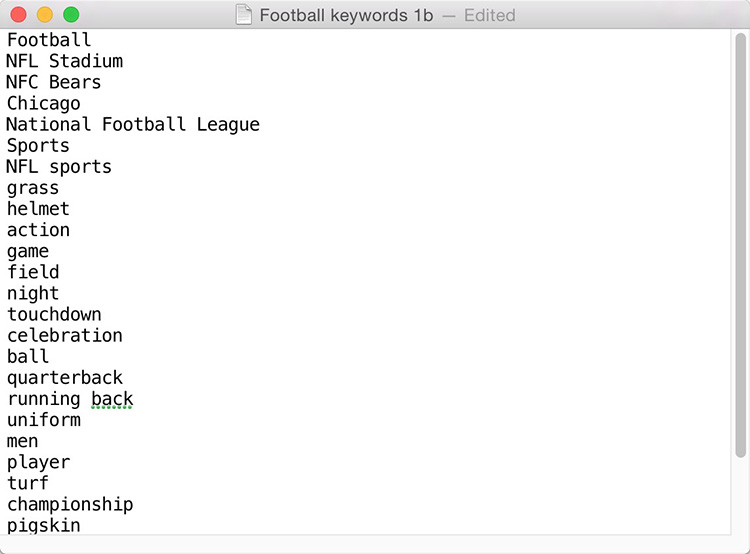Click the word 'uniform' in the text
Viewport: 750px width, 554px height.
coord(44,420)
